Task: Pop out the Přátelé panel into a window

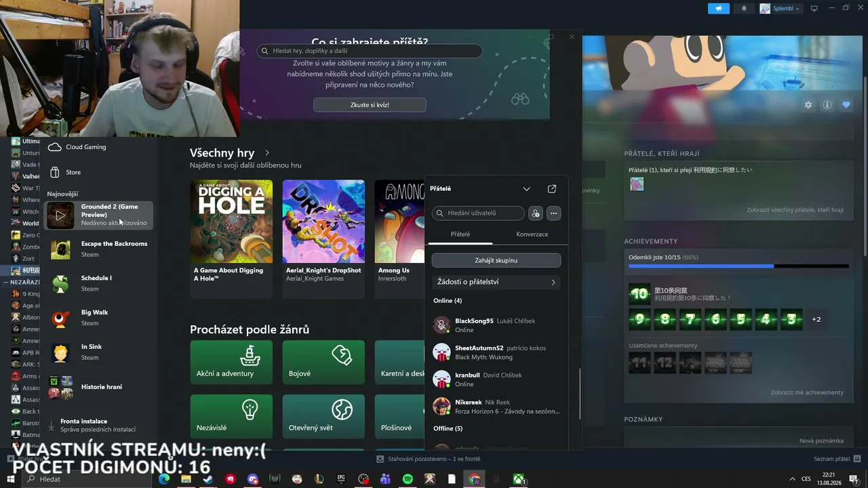Action: click(x=552, y=188)
